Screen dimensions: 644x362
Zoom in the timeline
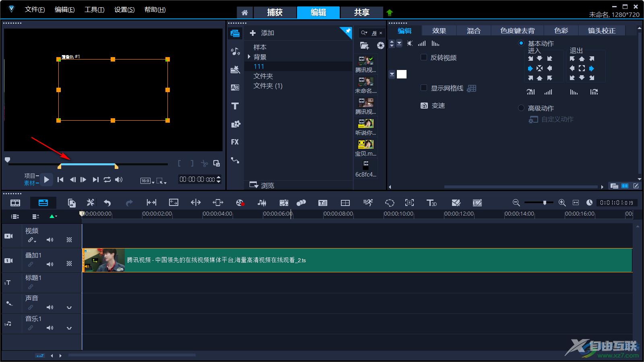[562, 203]
